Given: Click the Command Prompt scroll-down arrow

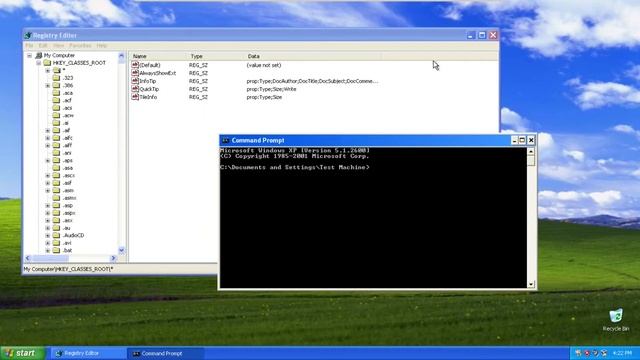Looking at the screenshot, I should coord(531,284).
